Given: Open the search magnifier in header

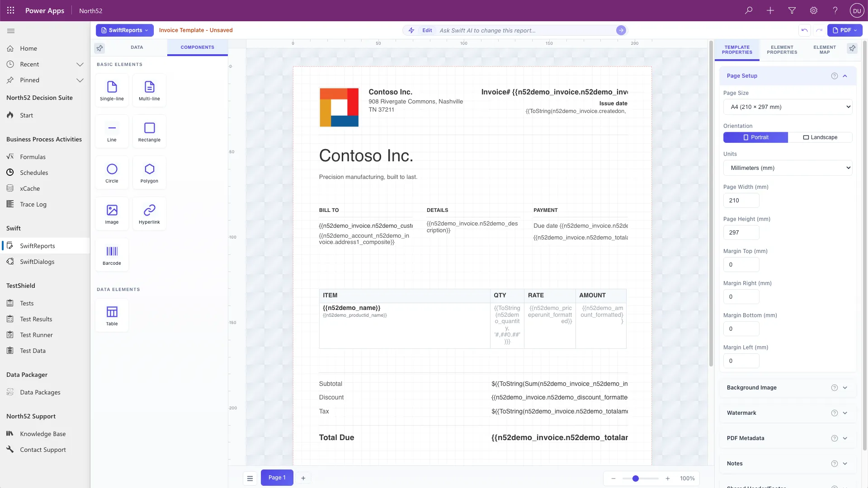Looking at the screenshot, I should tap(749, 10).
